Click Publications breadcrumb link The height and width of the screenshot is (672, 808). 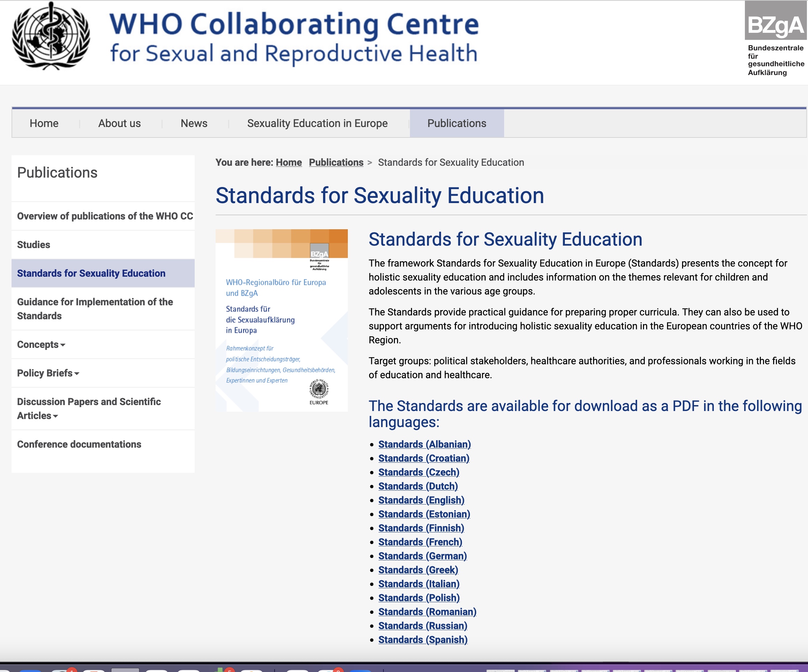click(x=336, y=163)
